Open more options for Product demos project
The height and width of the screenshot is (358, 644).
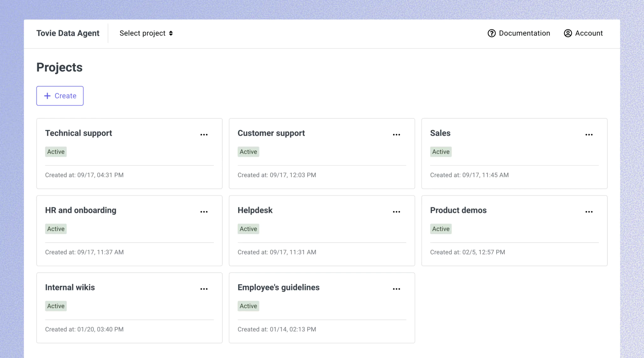tap(589, 212)
